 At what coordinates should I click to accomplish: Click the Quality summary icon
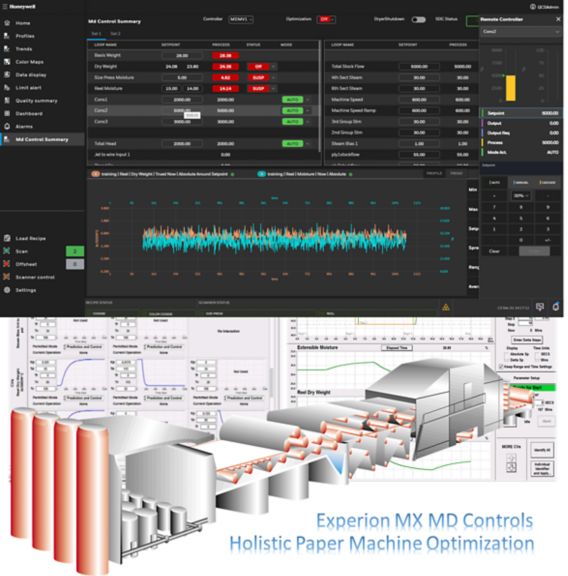(x=7, y=100)
